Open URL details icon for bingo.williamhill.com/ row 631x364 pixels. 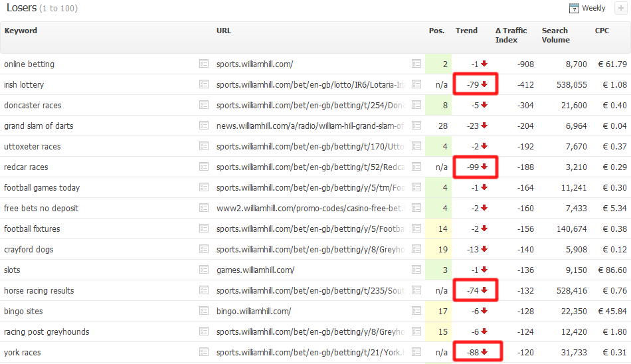[416, 311]
